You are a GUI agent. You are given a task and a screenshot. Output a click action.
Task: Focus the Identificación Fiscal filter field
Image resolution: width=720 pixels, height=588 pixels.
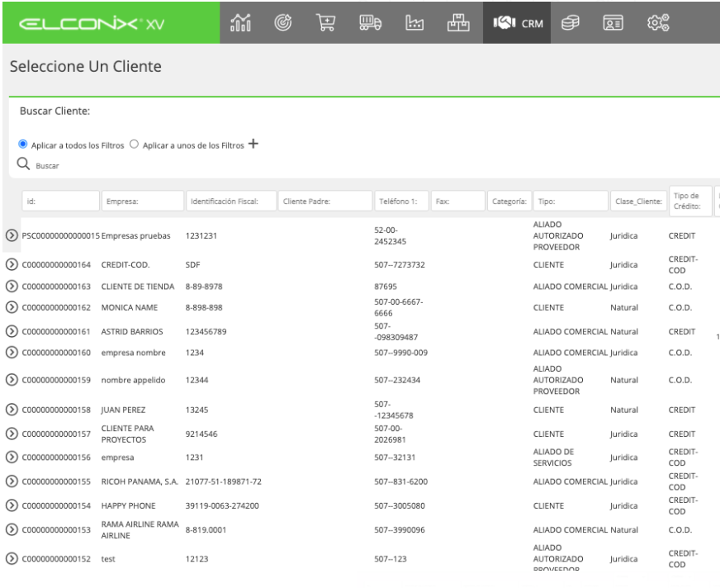click(231, 201)
